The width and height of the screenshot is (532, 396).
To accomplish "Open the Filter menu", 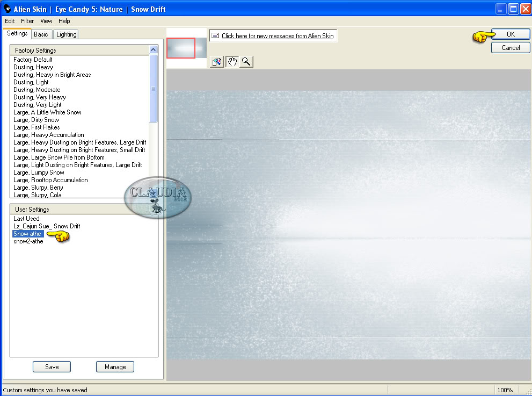I will 27,21.
